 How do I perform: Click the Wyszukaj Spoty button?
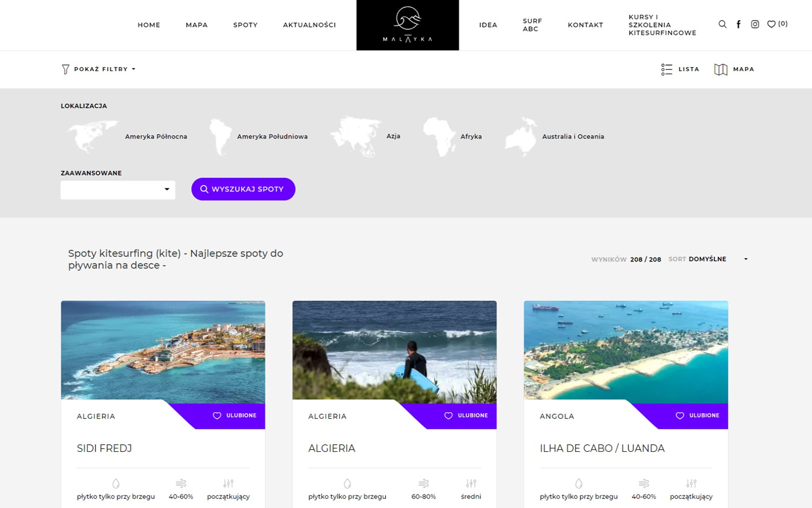(x=243, y=189)
